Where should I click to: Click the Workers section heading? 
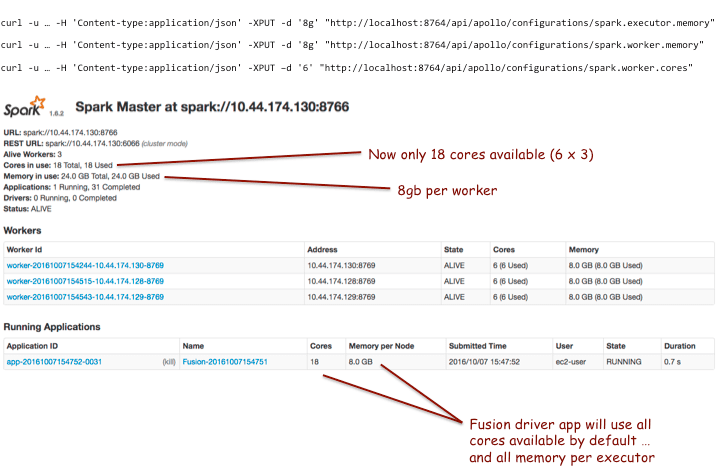point(22,230)
